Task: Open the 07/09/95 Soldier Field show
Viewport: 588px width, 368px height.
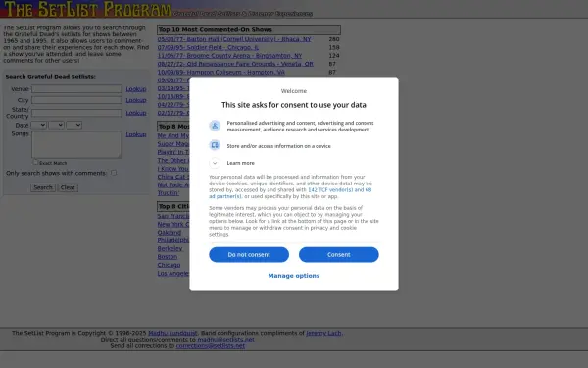Action: coord(208,47)
